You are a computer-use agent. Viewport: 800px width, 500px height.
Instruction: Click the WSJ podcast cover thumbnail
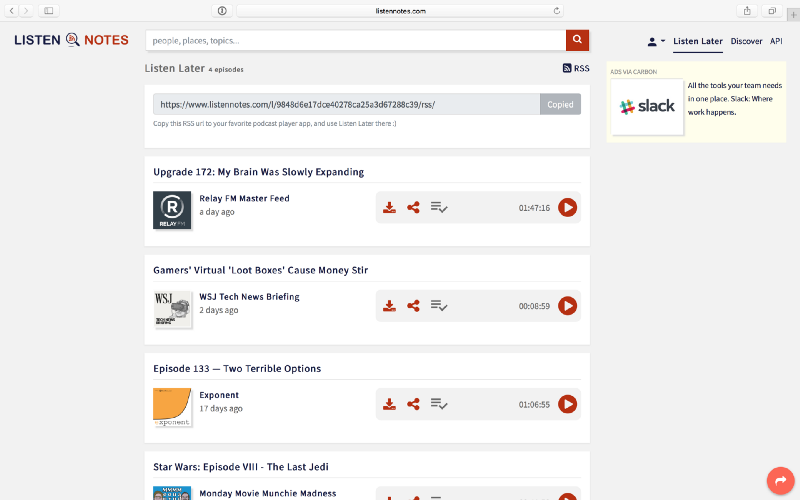click(x=172, y=309)
